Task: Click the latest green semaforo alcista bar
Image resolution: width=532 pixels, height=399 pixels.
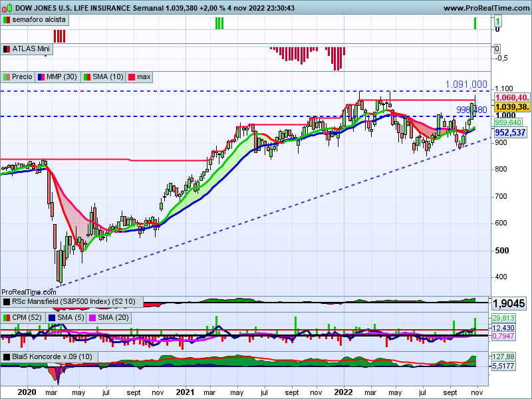Action: click(475, 23)
